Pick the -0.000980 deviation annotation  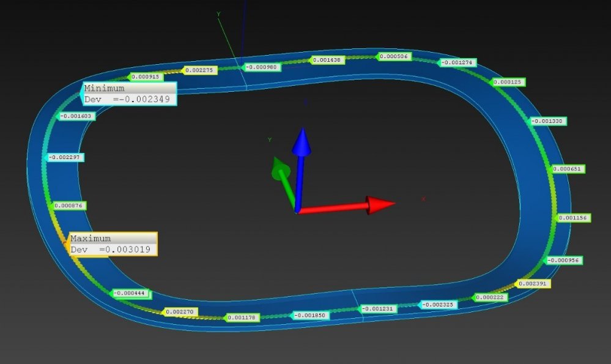262,67
